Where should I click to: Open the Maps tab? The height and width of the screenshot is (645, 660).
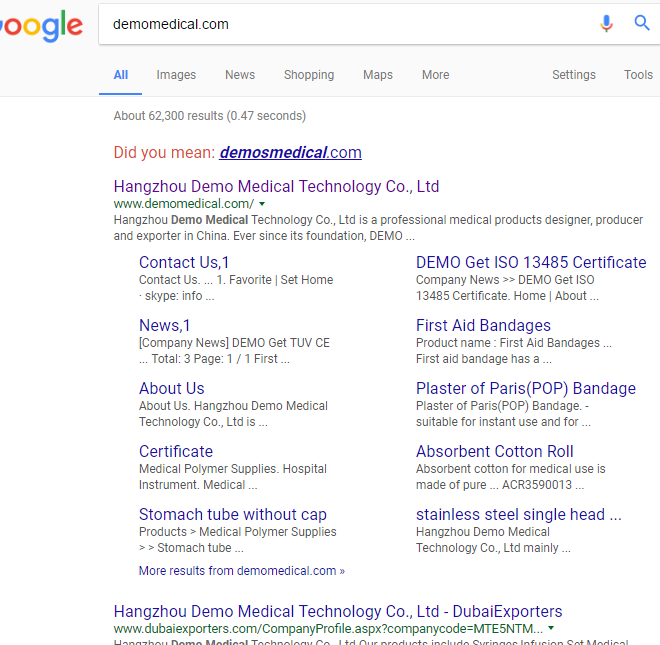378,75
